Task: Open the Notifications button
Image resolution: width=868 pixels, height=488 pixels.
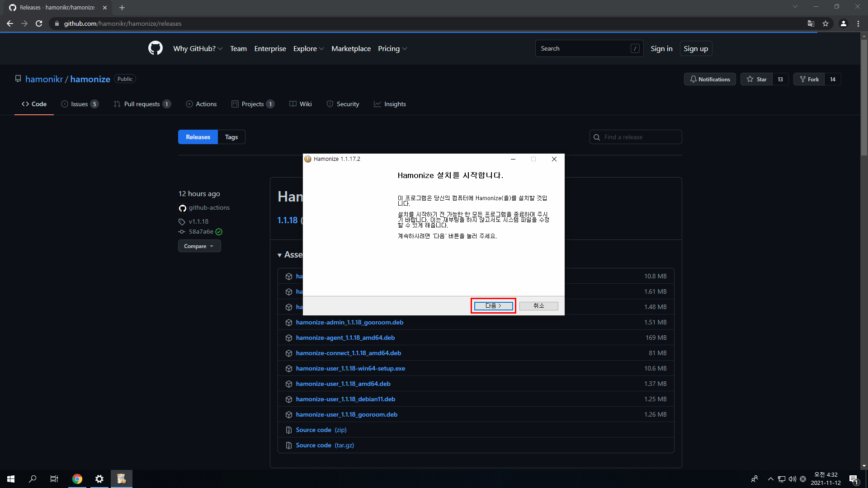Action: point(710,79)
